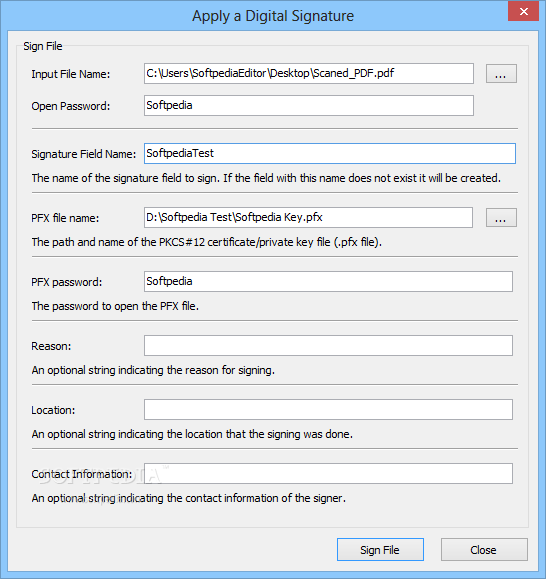Click the 'Contact Information:' label
The image size is (546, 579).
coord(82,474)
